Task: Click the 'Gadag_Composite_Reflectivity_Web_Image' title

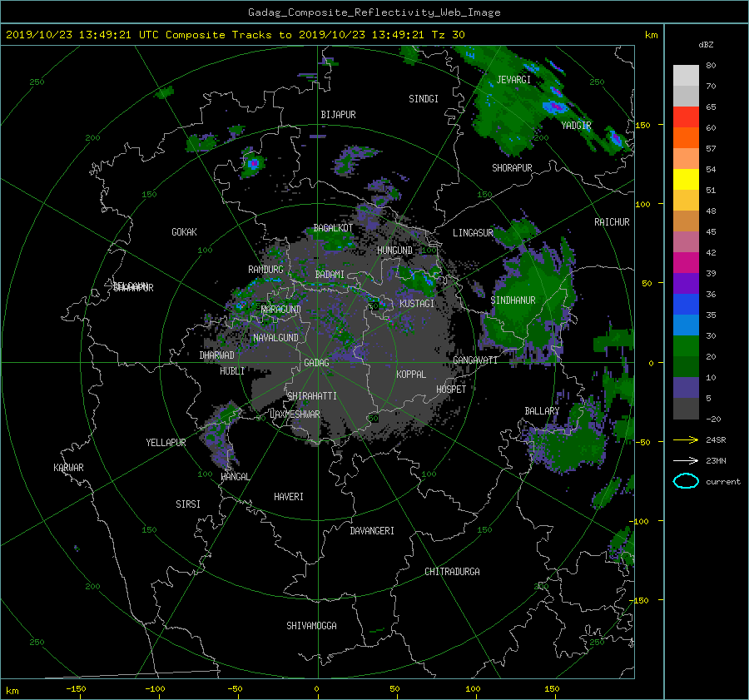Action: point(374,12)
